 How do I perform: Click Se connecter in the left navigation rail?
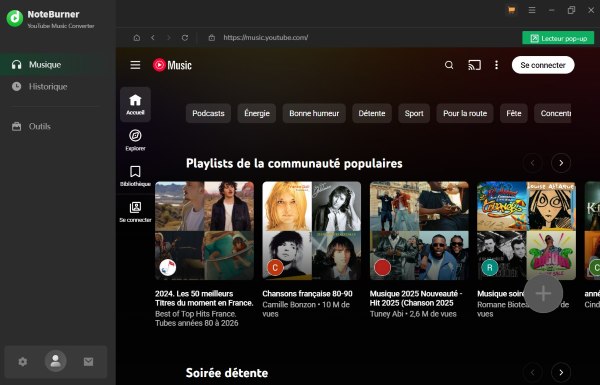tap(135, 212)
